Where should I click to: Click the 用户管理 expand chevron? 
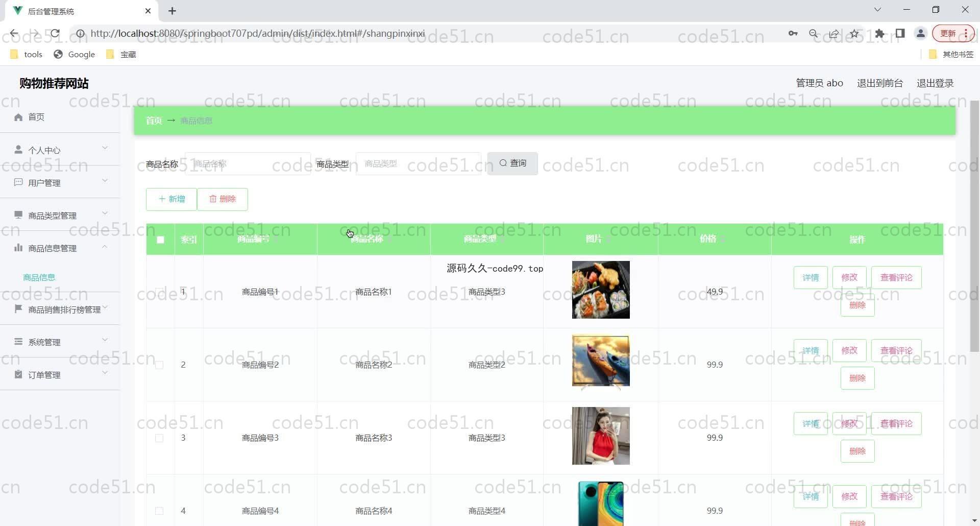click(x=105, y=181)
